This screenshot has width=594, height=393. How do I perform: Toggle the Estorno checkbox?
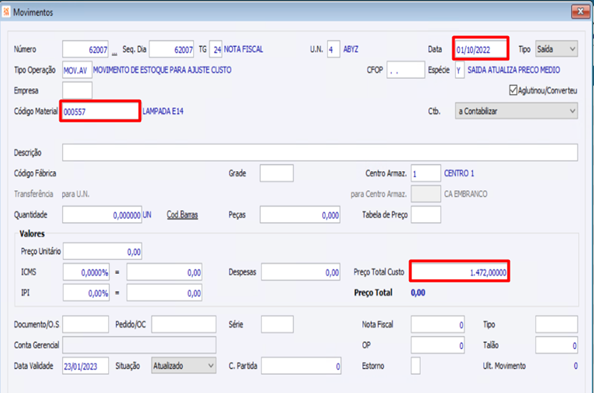[x=416, y=366]
